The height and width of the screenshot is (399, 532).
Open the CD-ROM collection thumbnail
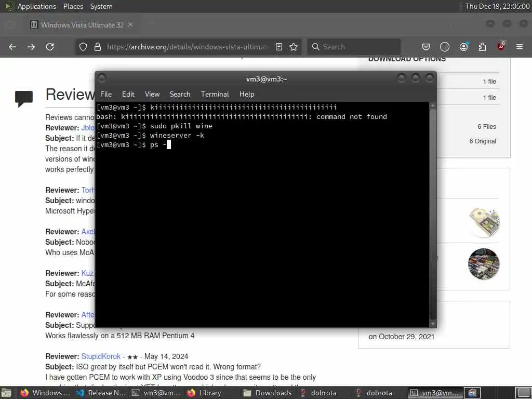pos(484,222)
